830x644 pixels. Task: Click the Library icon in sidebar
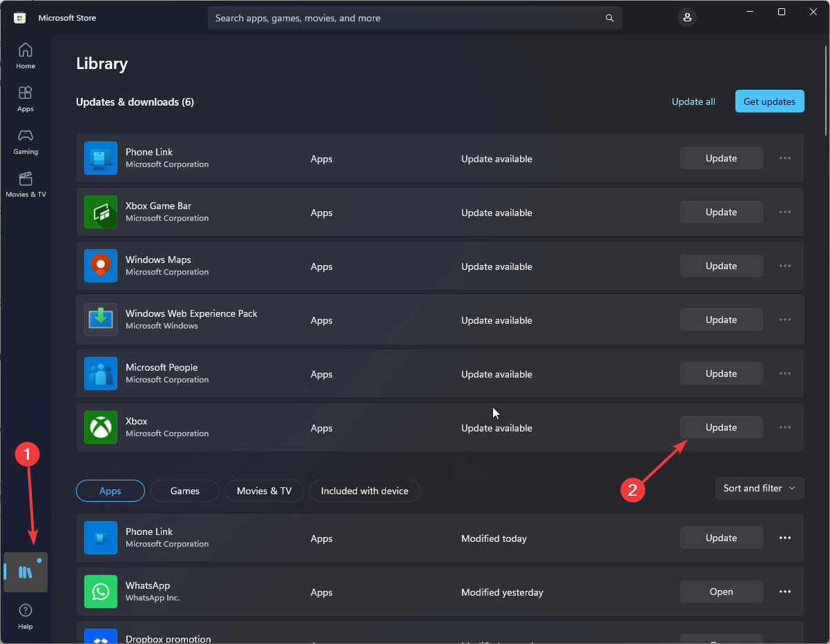pos(26,572)
